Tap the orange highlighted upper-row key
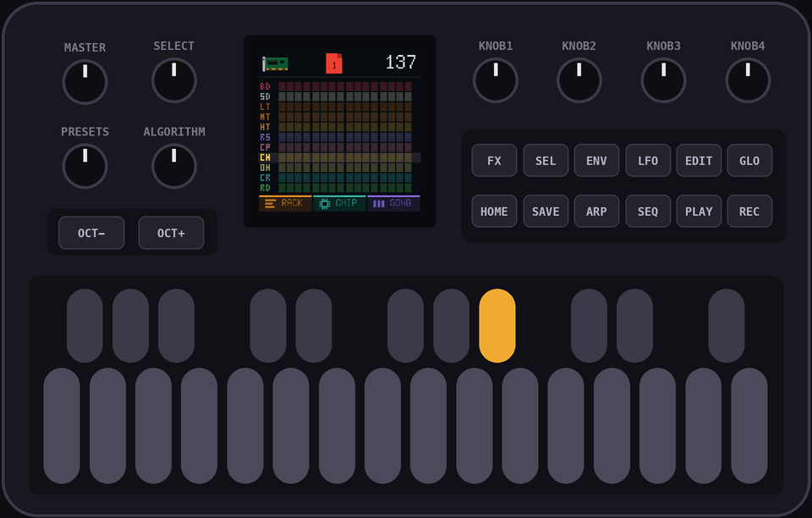812x518 pixels. click(x=497, y=326)
